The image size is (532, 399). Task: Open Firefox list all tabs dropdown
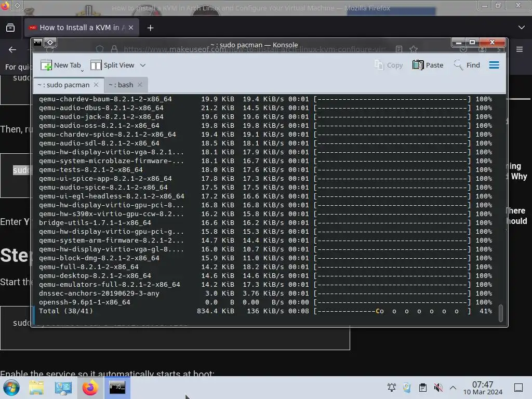(522, 28)
